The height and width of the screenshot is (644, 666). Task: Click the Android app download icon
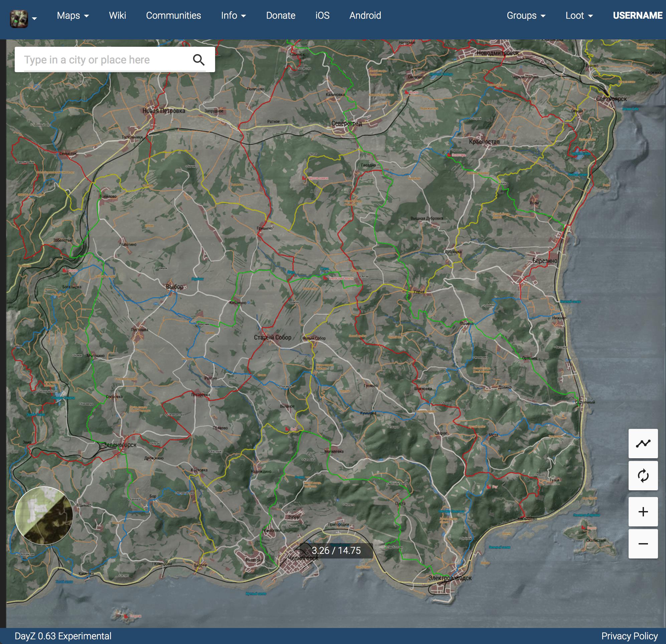[364, 15]
